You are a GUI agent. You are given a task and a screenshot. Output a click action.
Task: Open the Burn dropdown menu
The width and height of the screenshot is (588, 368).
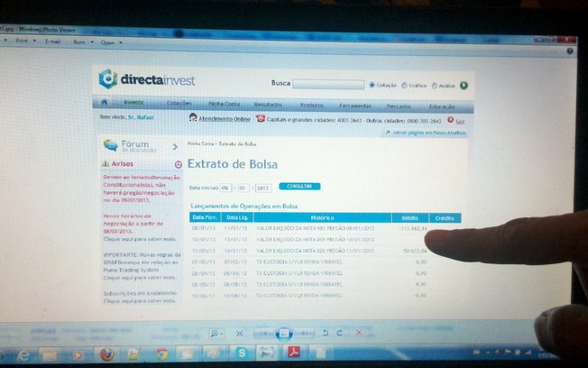click(x=83, y=42)
